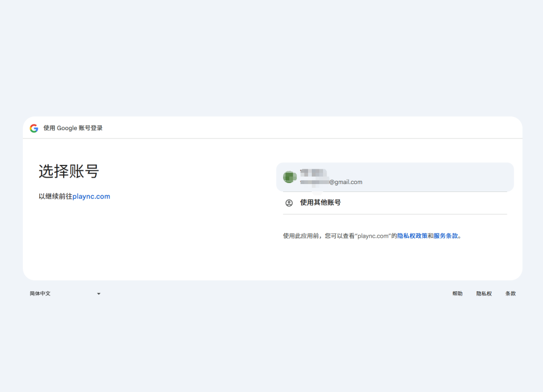Click the quoted "plaync.com" in the disclaimer
543x392 pixels.
tap(373, 236)
